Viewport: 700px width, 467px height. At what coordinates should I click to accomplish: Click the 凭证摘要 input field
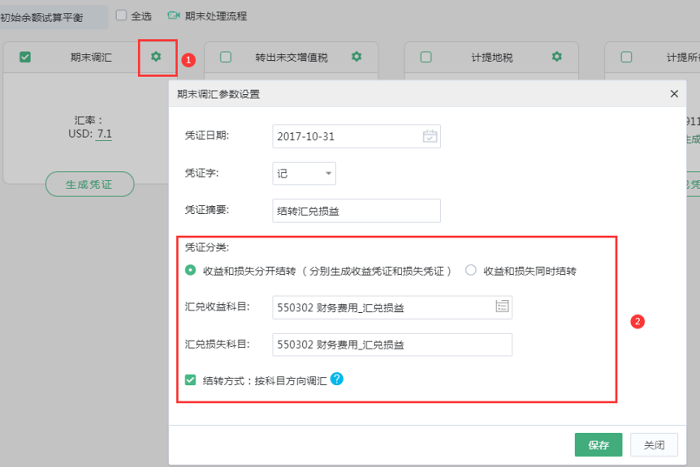click(356, 210)
